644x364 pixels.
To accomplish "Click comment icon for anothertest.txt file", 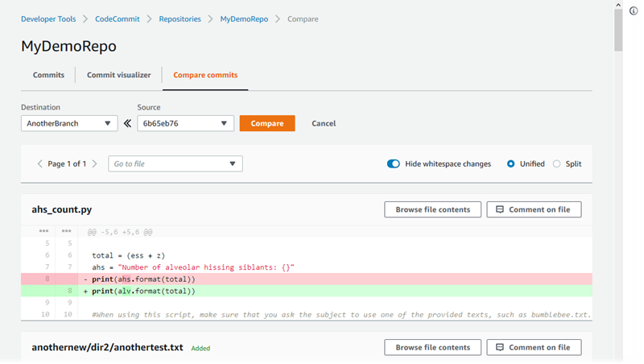I will coord(500,347).
